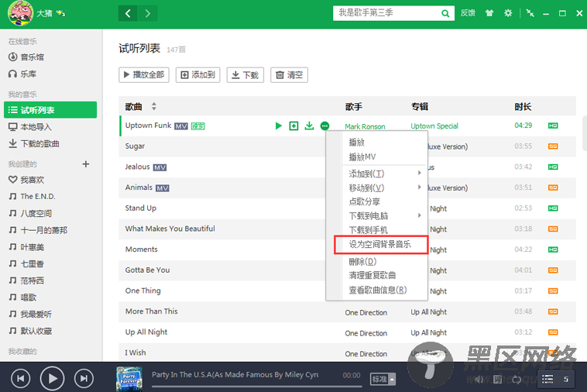Image resolution: width=587 pixels, height=392 pixels.
Task: Go back with the left arrow button
Action: [128, 13]
